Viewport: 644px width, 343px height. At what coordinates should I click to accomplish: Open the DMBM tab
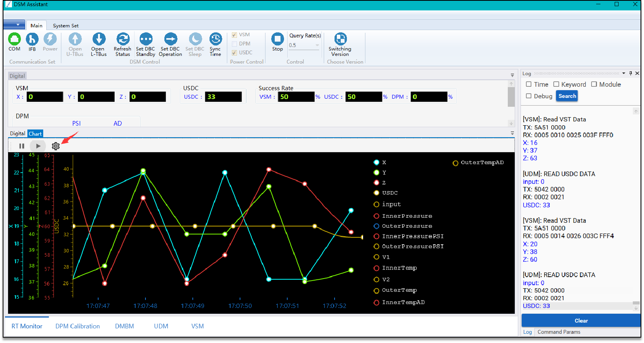[x=124, y=326]
